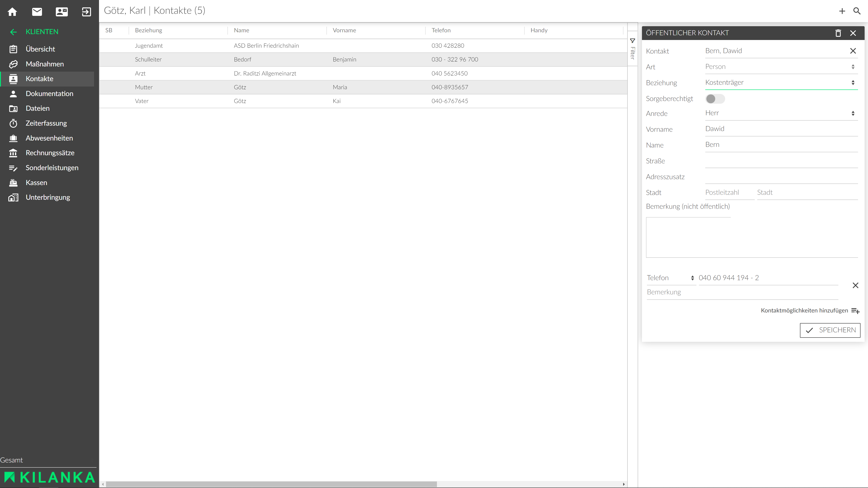Go back via the KLIENTEN link

tap(42, 32)
